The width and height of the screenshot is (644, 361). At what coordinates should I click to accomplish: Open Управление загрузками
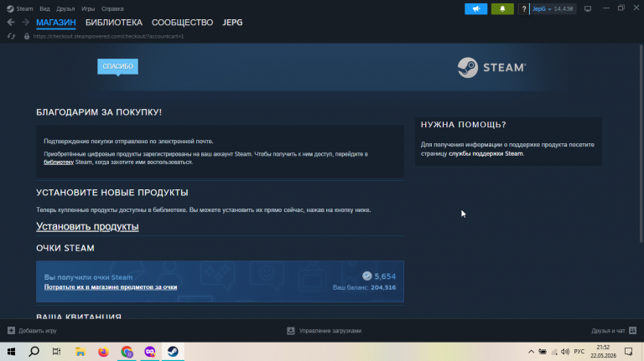tap(325, 331)
